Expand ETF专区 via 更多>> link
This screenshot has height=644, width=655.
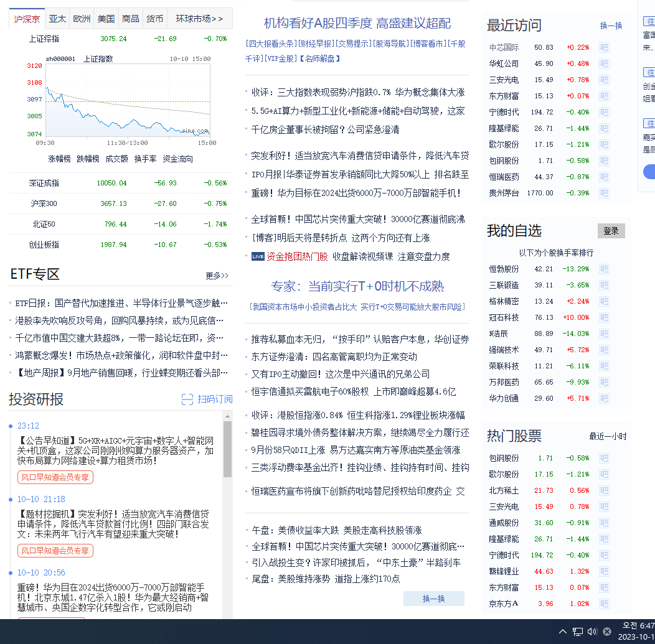point(217,276)
